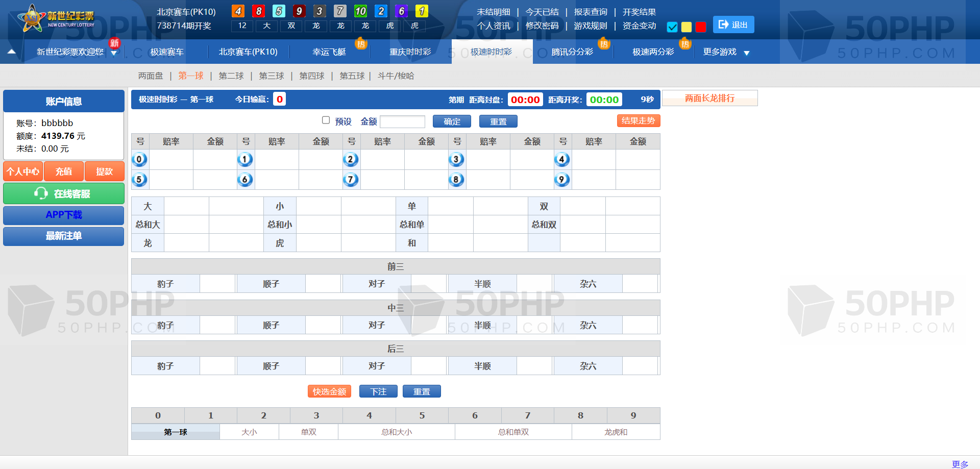Collapse the header with up arrow
Viewport: 980px width, 469px height.
(x=12, y=52)
